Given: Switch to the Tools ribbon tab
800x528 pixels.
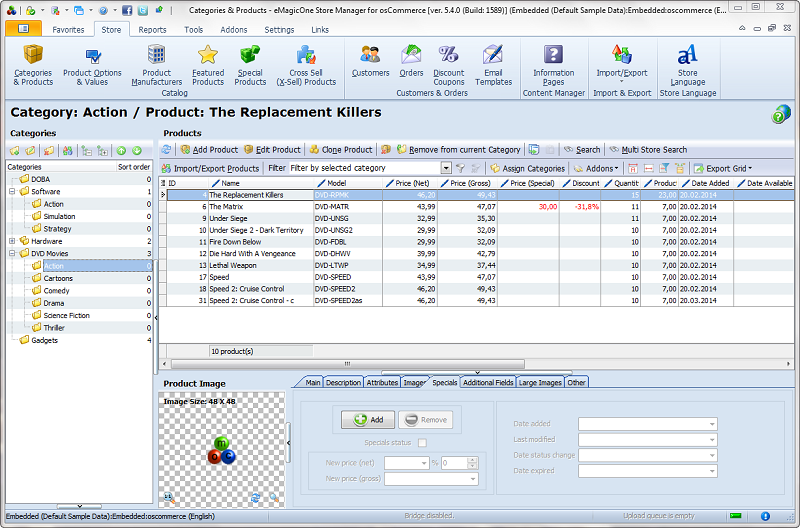Looking at the screenshot, I should [193, 30].
